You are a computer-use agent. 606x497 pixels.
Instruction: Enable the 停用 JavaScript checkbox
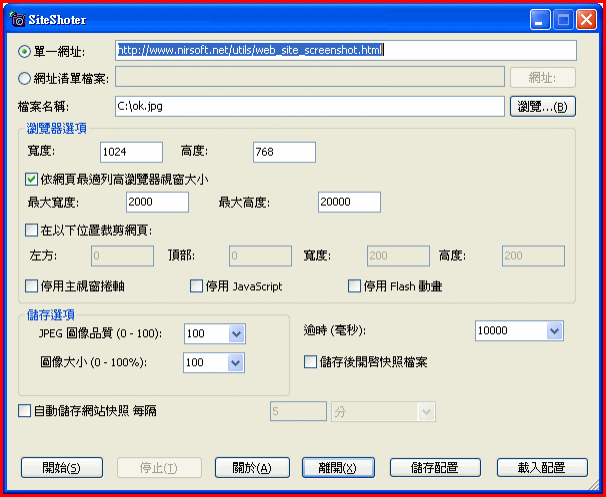pos(197,286)
